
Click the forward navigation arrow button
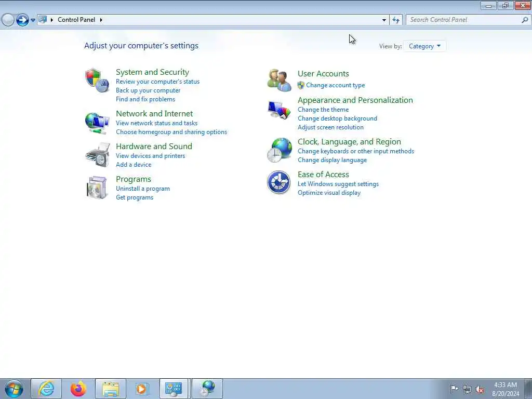(22, 20)
